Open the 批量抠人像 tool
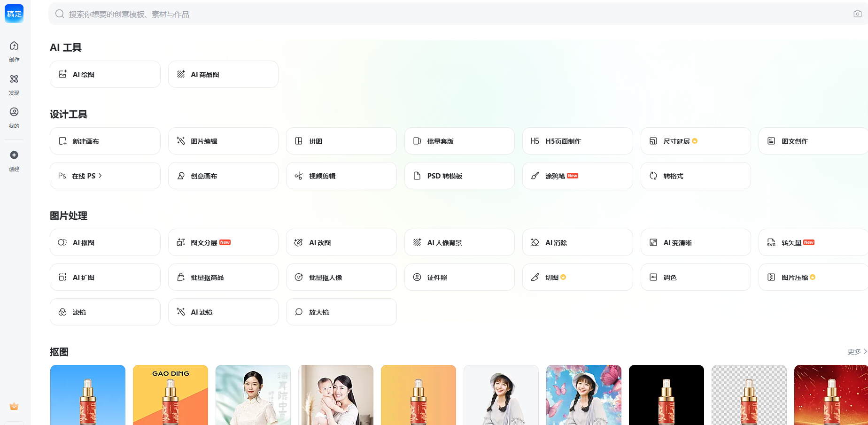The image size is (868, 425). click(341, 277)
